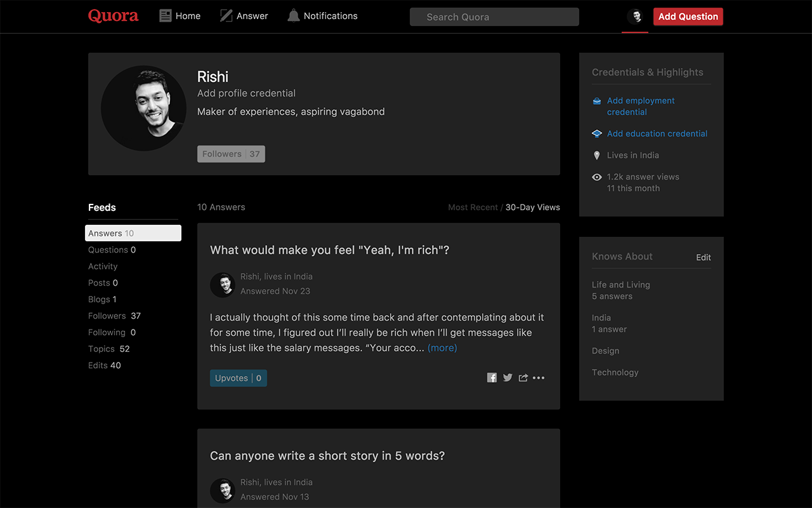Open the Topics section in the sidebar

[x=108, y=349]
